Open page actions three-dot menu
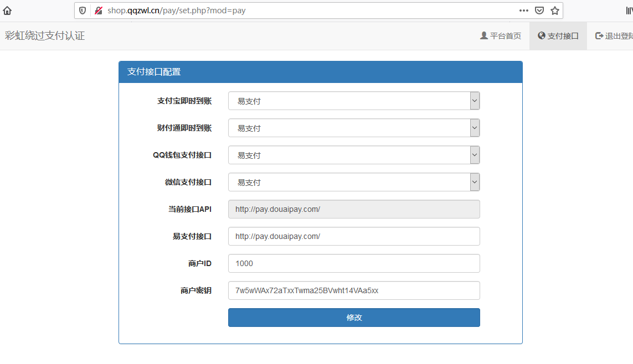The height and width of the screenshot is (364, 633). [523, 11]
